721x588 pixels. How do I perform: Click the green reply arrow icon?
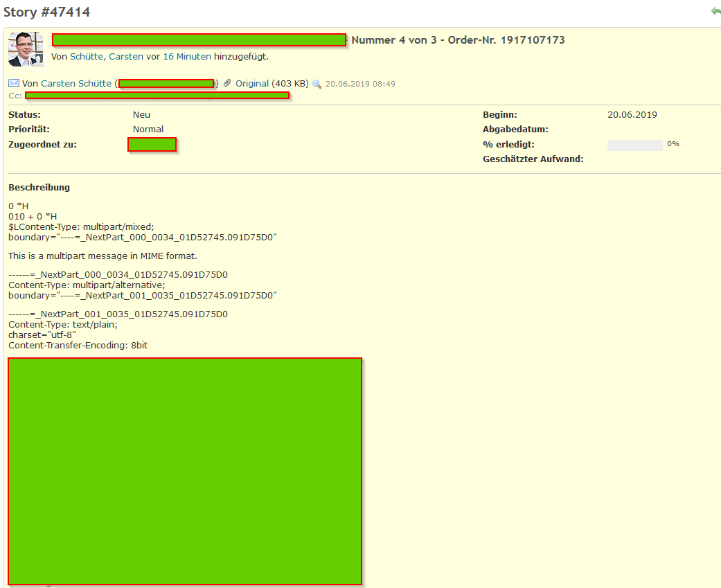point(715,12)
